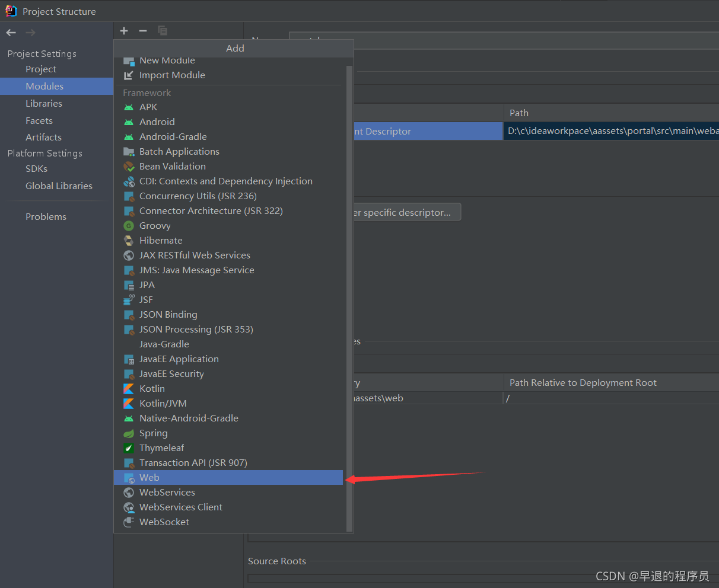Choose the Web framework highlighted entry
Viewport: 719px width, 588px height.
[149, 477]
